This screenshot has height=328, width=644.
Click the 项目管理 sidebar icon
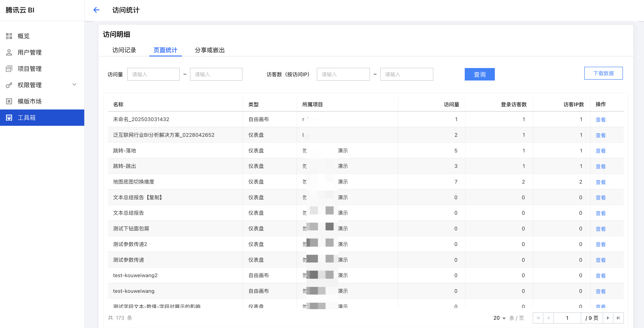coord(9,69)
